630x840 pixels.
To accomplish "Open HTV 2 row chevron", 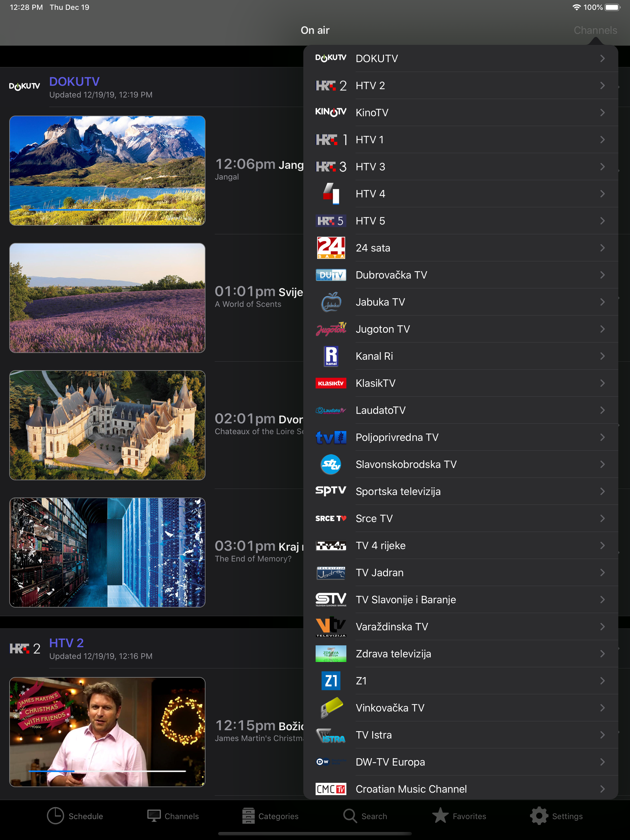I will [602, 85].
